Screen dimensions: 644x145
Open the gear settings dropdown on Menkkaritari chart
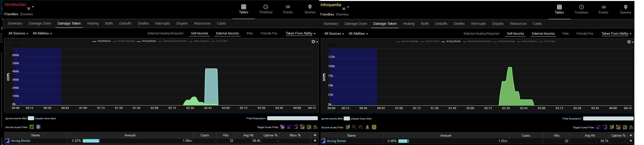(314, 42)
